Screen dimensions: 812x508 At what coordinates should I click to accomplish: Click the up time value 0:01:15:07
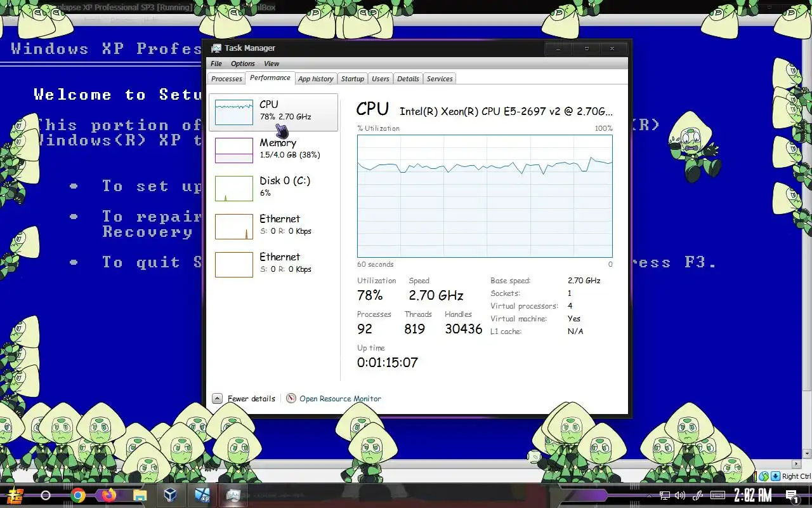coord(388,363)
